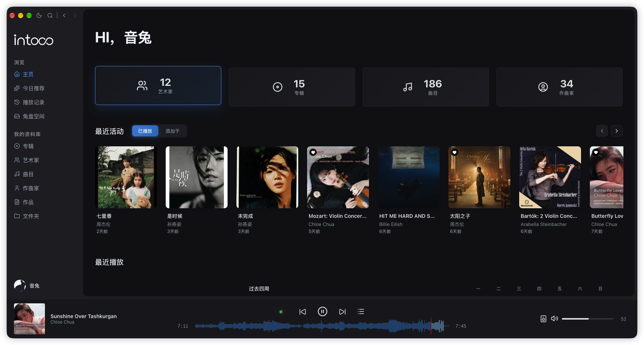Open 七里香 album cover
Image resolution: width=644 pixels, height=345 pixels.
126,177
